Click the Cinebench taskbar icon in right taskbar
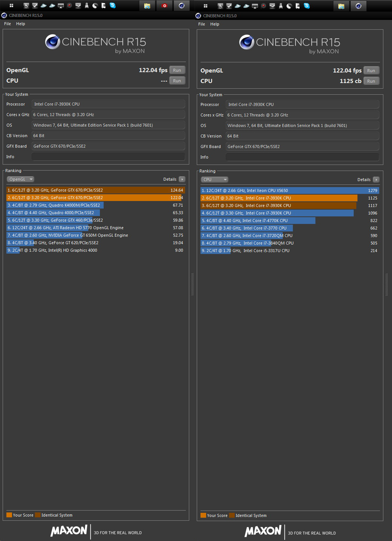The image size is (392, 541). coord(358,6)
